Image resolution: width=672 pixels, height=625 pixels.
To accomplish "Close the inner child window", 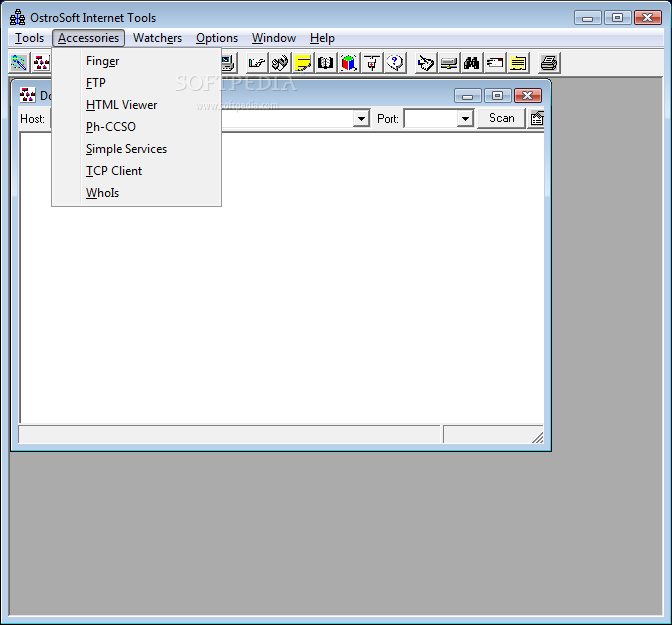I will pos(528,96).
